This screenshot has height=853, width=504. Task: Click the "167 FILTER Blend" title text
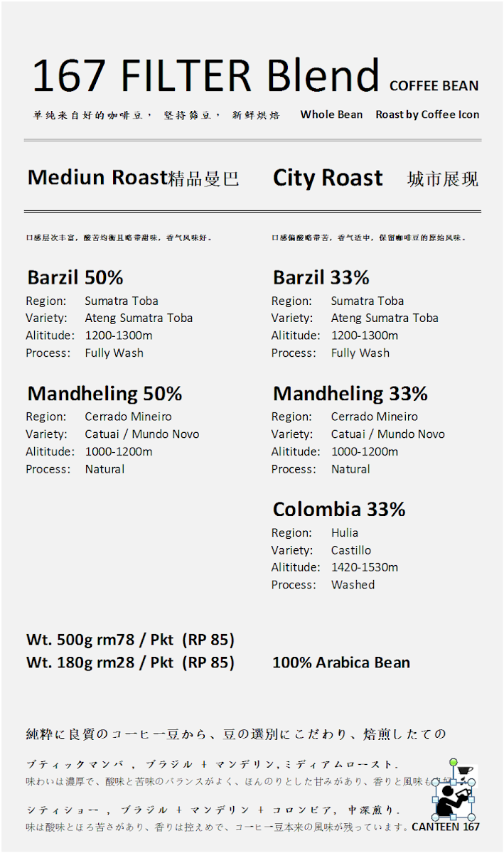tap(206, 75)
